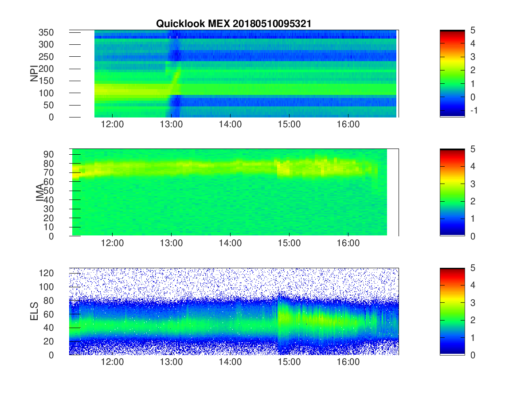Click the 12:00 label under IMA panel
The image size is (532, 399).
coord(113,244)
